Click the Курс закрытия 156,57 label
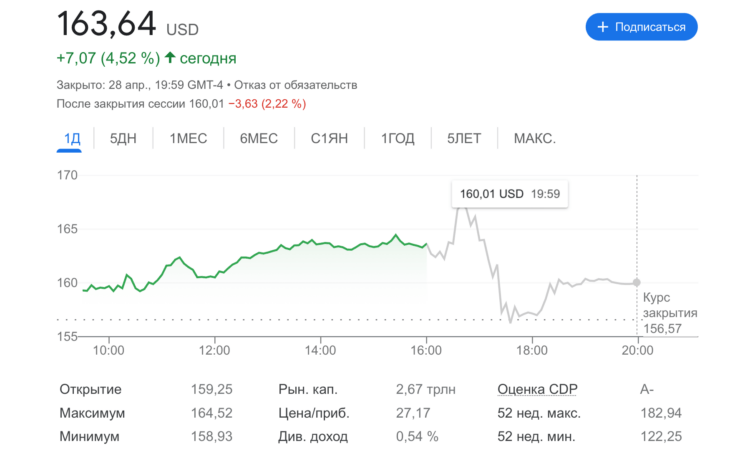 [x=670, y=313]
